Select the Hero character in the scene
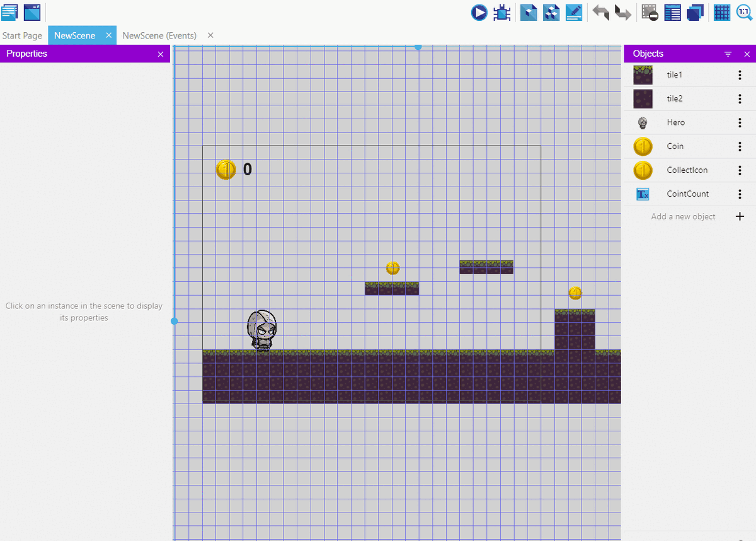Viewport: 756px width, 541px height. pos(261,330)
